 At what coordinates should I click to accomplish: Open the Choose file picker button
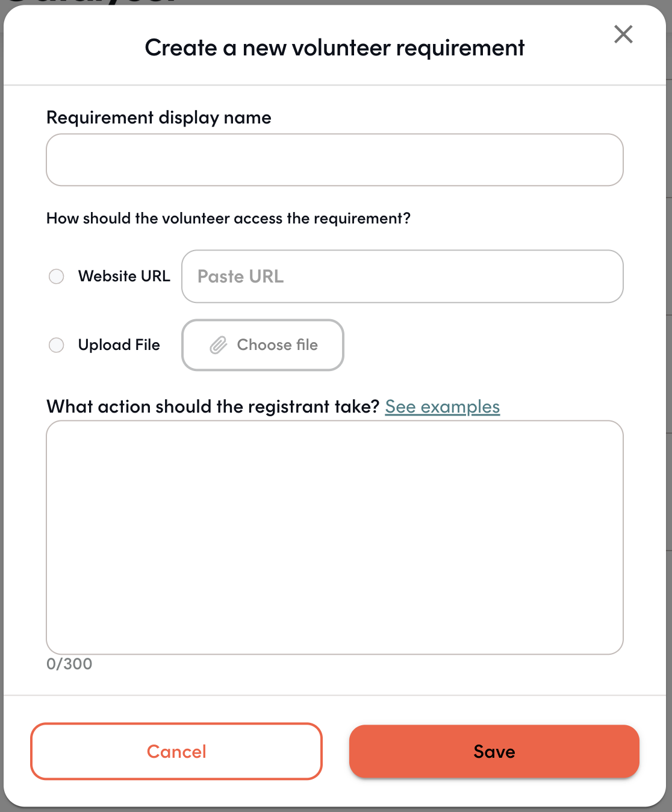coord(263,345)
